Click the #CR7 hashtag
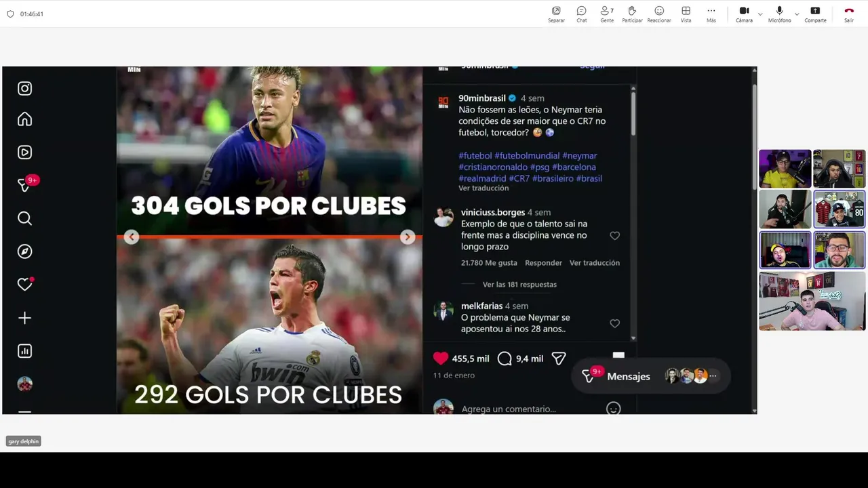 click(519, 179)
